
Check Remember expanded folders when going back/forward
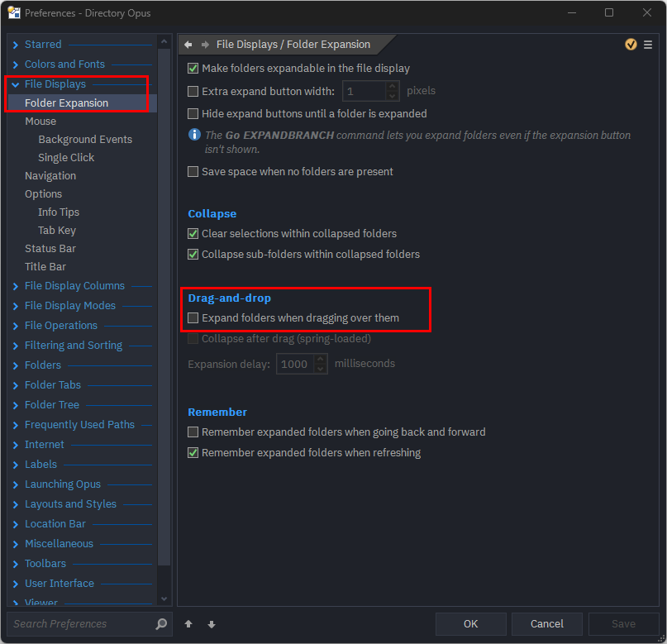click(x=193, y=432)
